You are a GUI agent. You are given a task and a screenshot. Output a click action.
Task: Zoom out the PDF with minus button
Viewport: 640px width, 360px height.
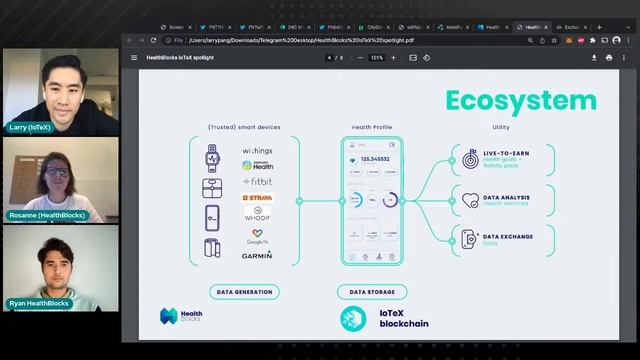click(360, 58)
